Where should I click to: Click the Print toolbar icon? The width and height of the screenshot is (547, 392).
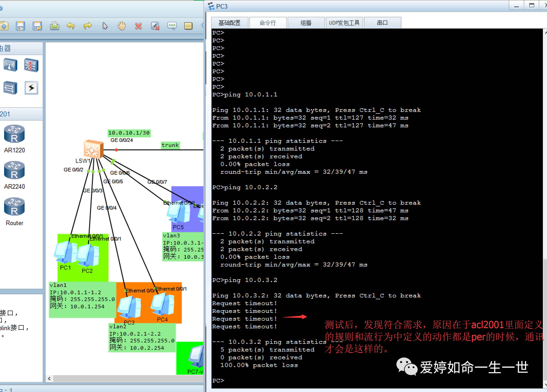pos(55,26)
